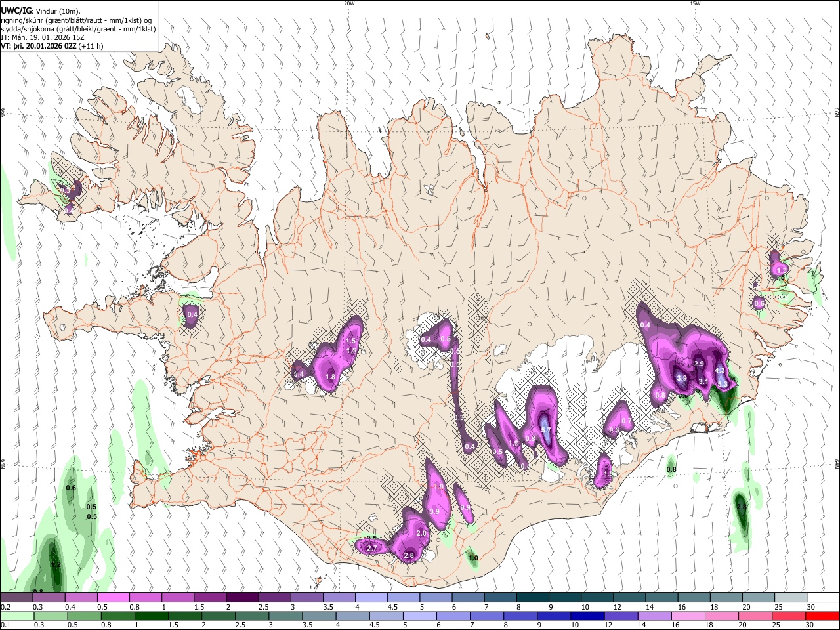The width and height of the screenshot is (840, 630).
Task: Click the 'Vindur (10m)' label
Action: (x=58, y=10)
